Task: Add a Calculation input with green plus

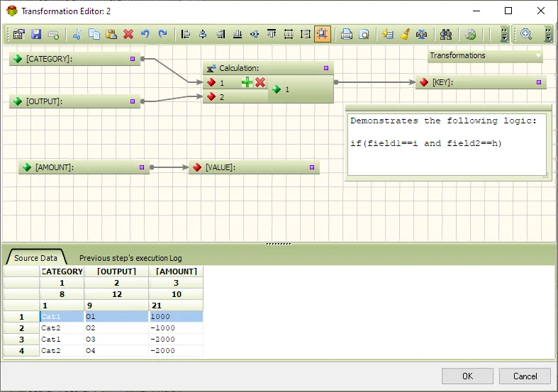Action: click(247, 82)
